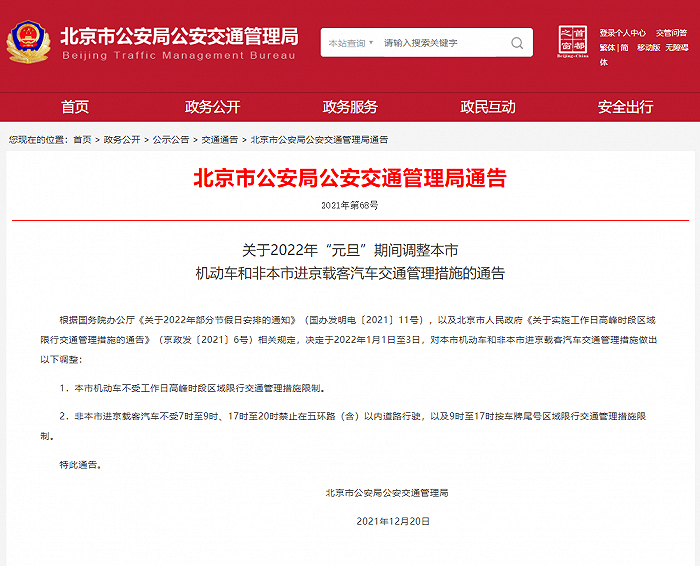Viewport: 700px width, 566px height.
Task: Click the date 2021年12月20日
Action: [393, 521]
